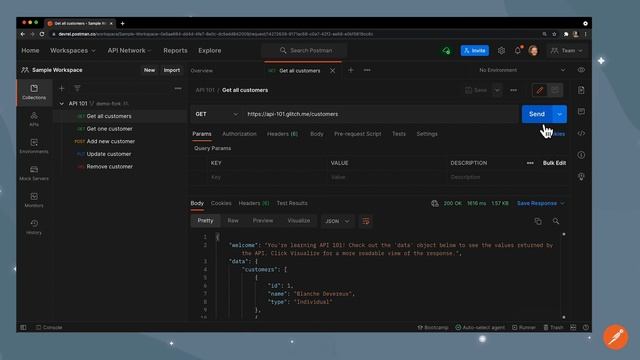This screenshot has height=360, width=640.
Task: Open the documentation icon in right sidebar
Action: (x=581, y=90)
